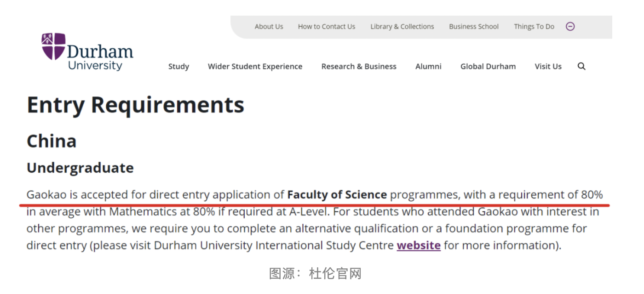Expand the Global Durham menu
Viewport: 644px width, 294px height.
tap(488, 67)
